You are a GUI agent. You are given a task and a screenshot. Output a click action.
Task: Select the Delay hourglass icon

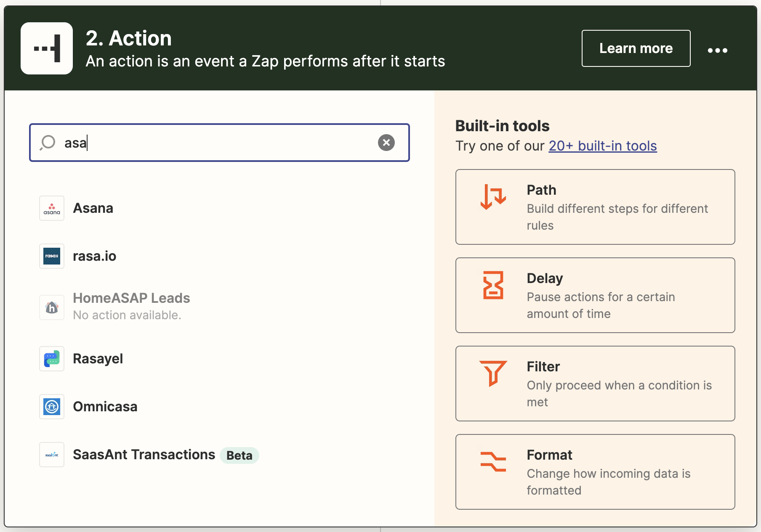tap(492, 286)
